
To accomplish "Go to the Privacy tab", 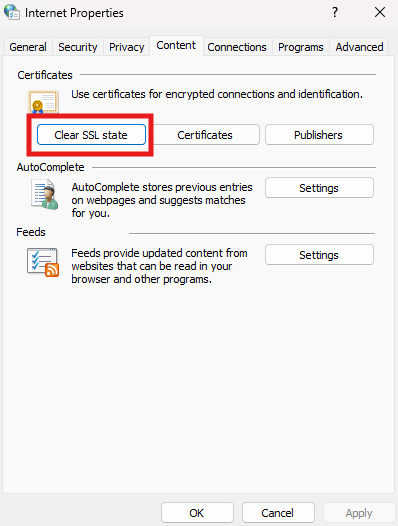I will tap(127, 47).
